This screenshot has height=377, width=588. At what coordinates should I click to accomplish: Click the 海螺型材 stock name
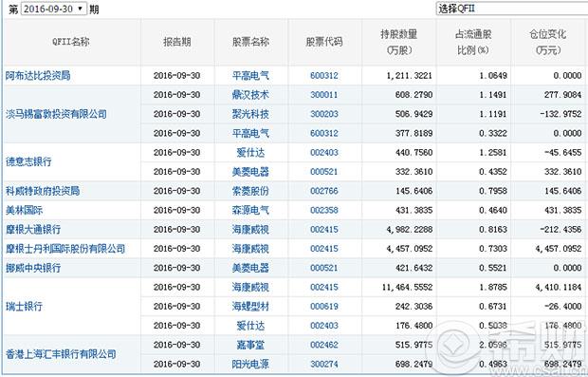250,306
